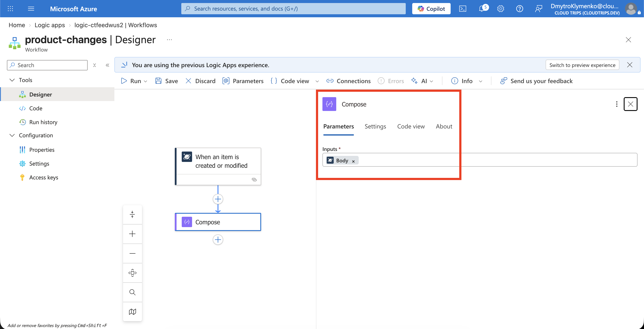
Task: Collapse the Configuration section
Action: coord(12,135)
